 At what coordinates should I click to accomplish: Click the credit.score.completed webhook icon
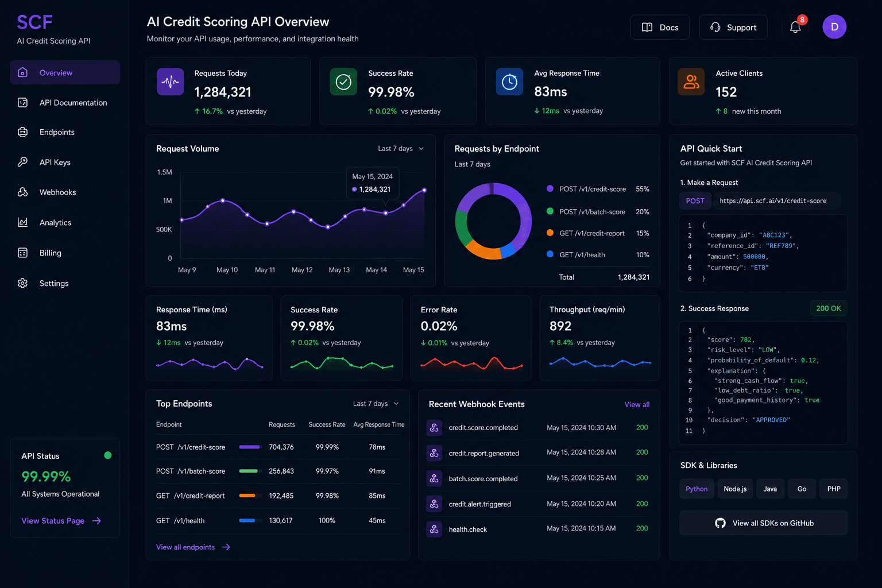[434, 427]
